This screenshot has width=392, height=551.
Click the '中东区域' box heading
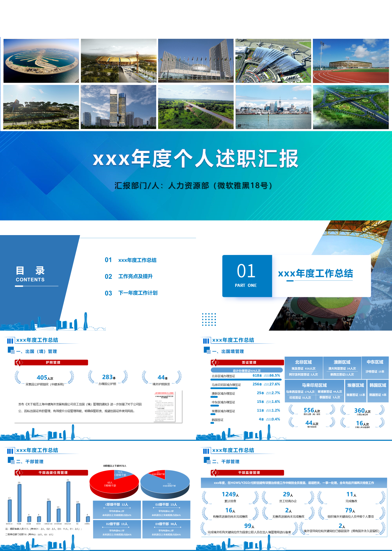pos(375,362)
